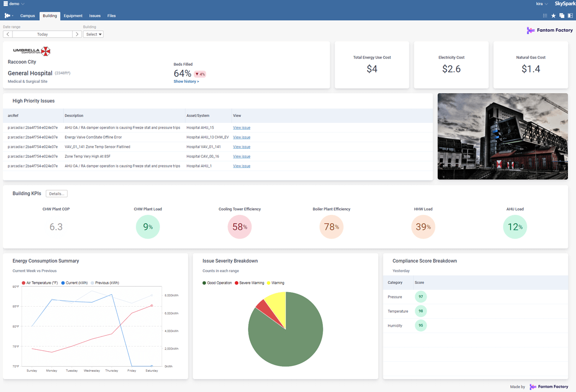Toggle the side panel layout icon

pyautogui.click(x=570, y=16)
